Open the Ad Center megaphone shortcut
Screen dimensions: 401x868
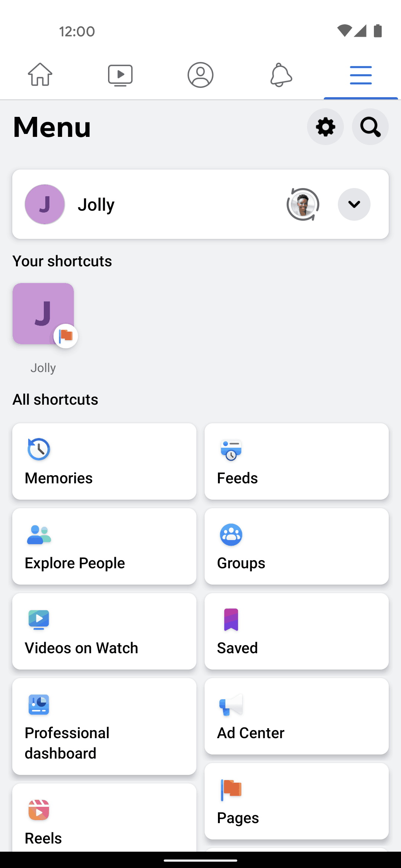tap(297, 716)
